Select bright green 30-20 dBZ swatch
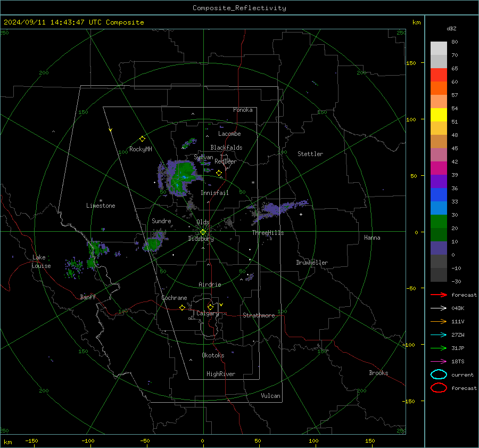The image size is (479, 448). (x=439, y=222)
